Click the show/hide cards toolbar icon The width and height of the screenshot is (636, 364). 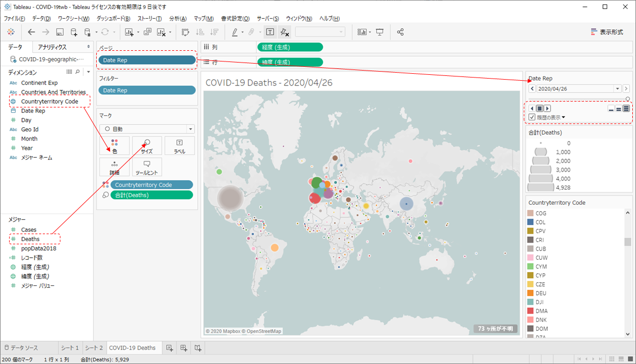pyautogui.click(x=362, y=32)
